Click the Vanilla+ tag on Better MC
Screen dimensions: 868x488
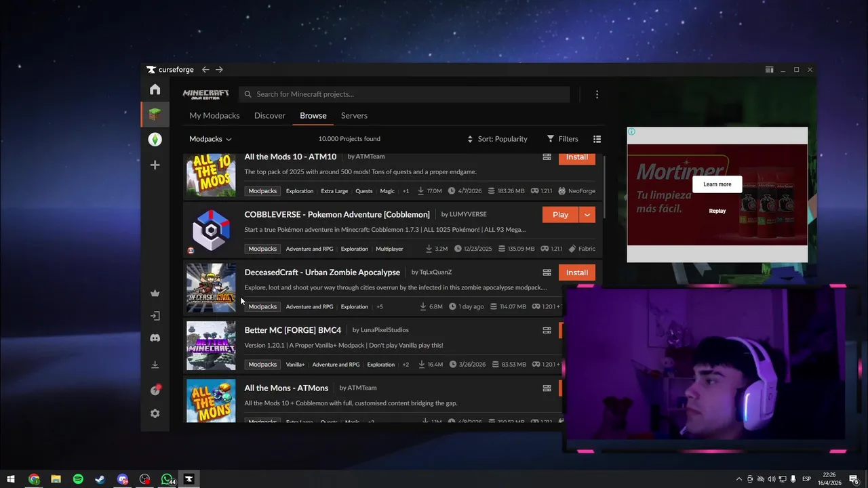click(x=296, y=365)
